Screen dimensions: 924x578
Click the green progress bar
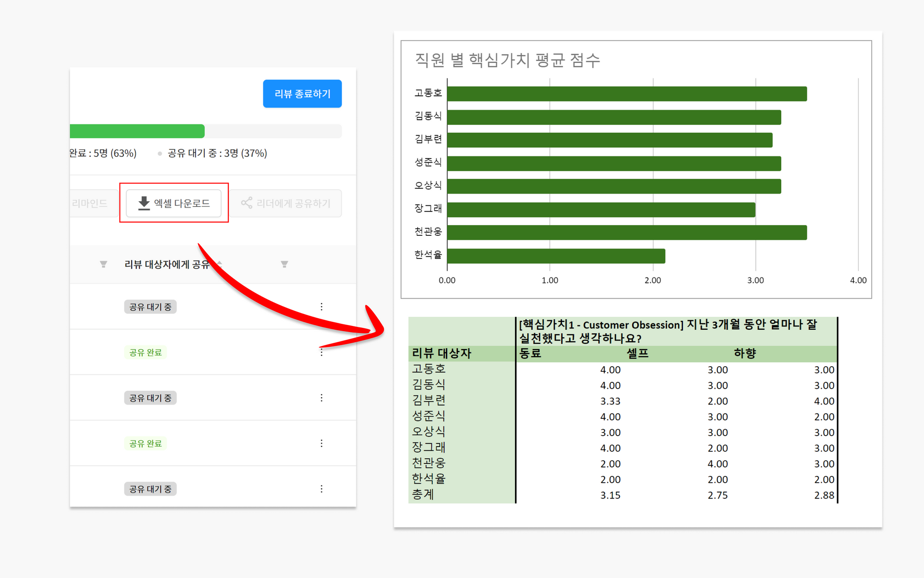pos(137,131)
